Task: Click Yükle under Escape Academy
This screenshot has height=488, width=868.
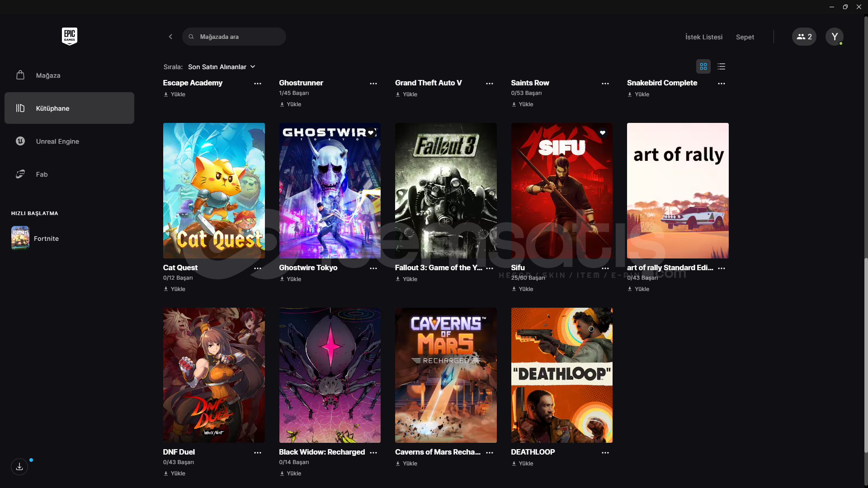Action: click(175, 94)
